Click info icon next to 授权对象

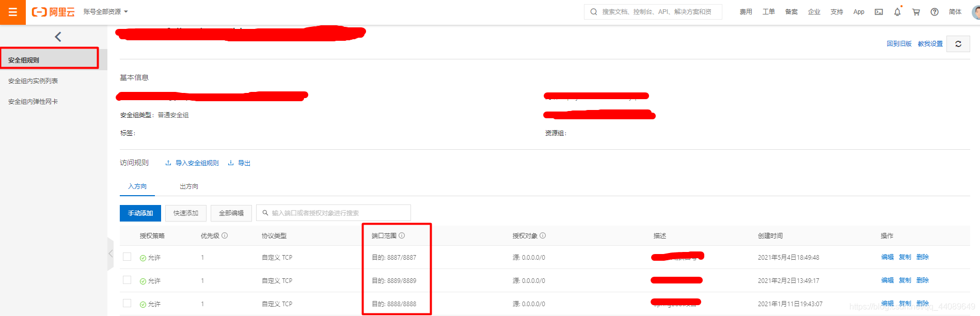543,235
